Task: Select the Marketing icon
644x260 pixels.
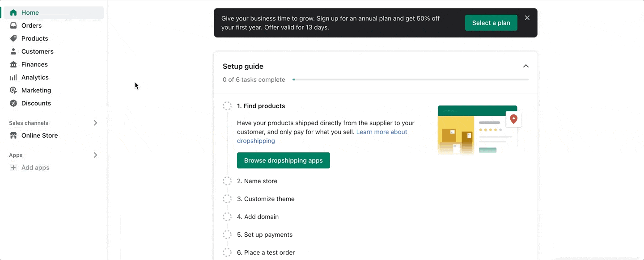Action: [13, 90]
